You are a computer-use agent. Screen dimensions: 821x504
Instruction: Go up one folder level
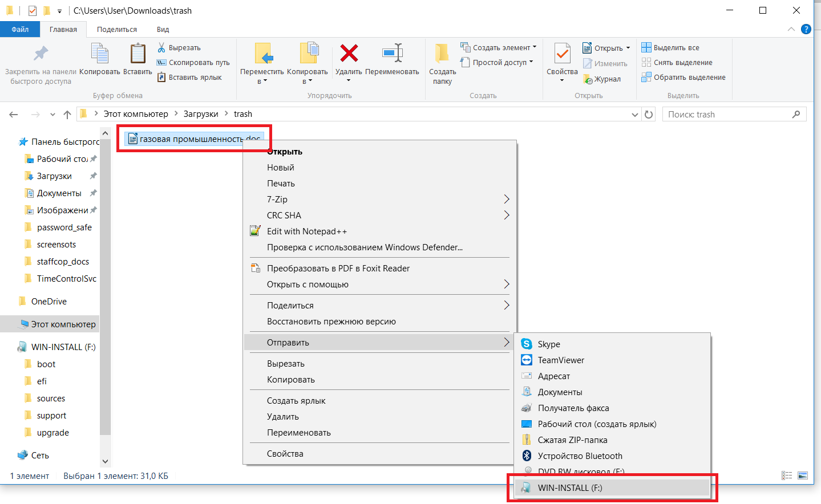tap(67, 115)
